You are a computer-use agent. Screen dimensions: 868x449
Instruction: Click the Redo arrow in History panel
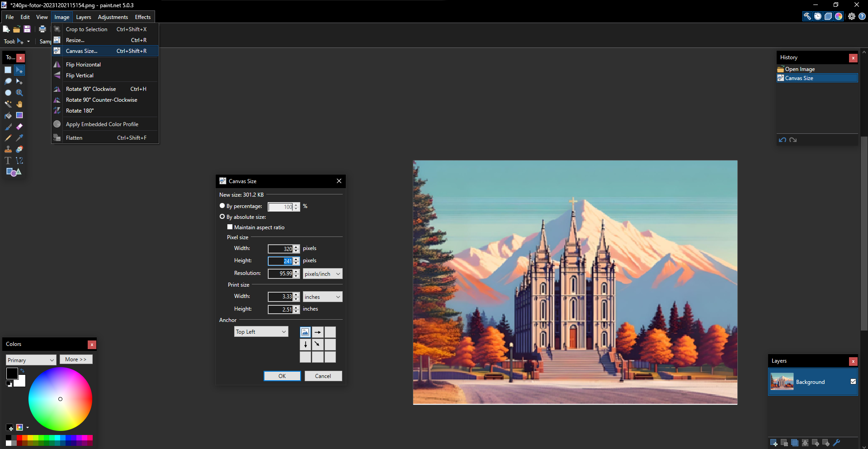[x=793, y=140]
